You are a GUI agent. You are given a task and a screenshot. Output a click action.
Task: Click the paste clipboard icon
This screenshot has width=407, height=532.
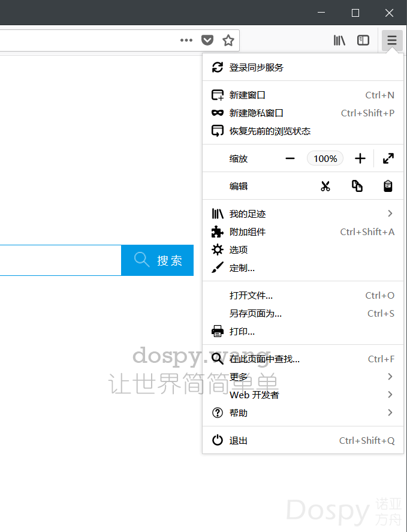pos(388,186)
